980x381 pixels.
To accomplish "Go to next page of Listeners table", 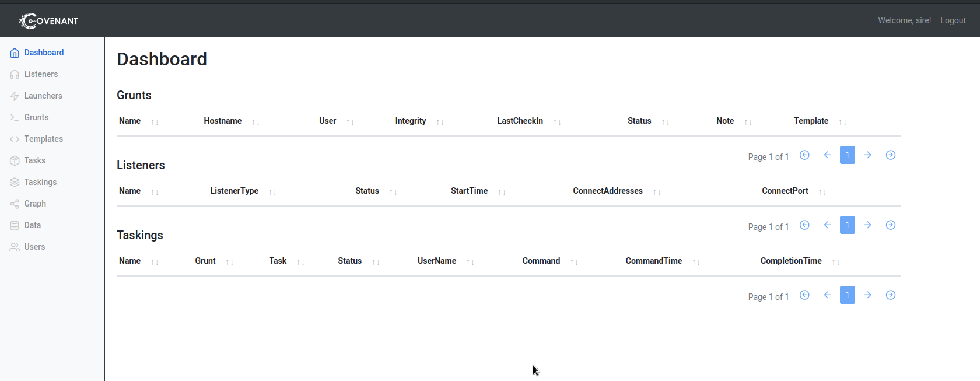I will 867,225.
